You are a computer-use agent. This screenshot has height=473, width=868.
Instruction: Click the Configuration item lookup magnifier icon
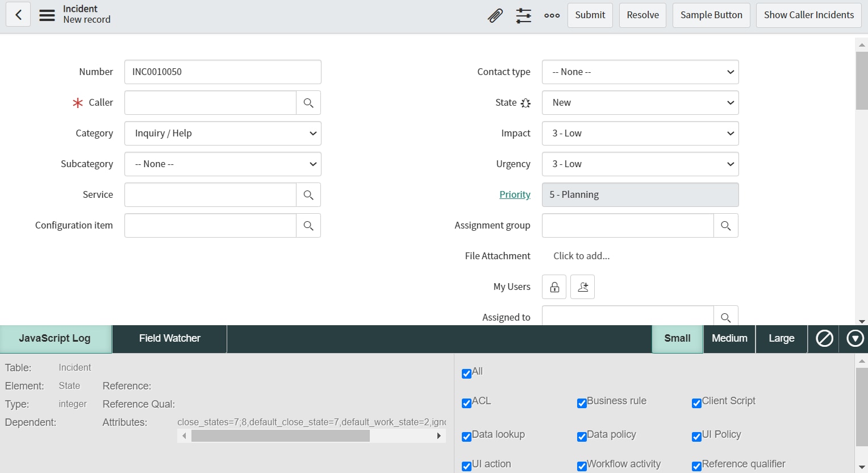(308, 226)
